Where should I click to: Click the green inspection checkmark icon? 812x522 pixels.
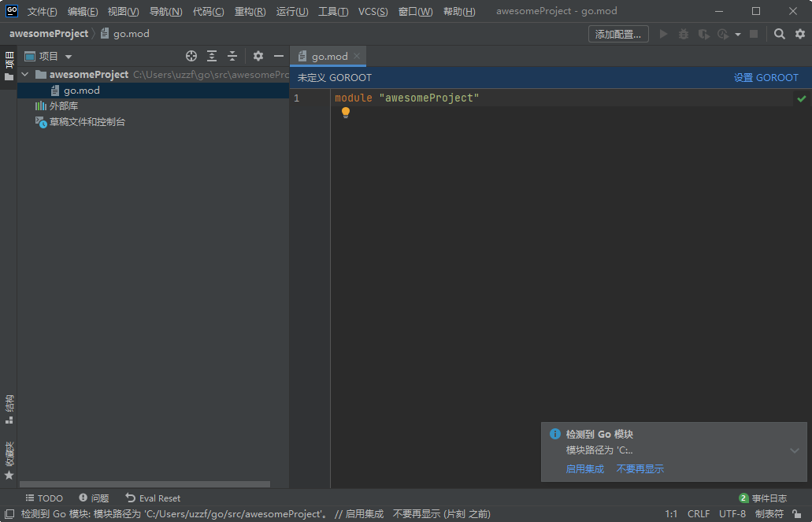pos(802,98)
